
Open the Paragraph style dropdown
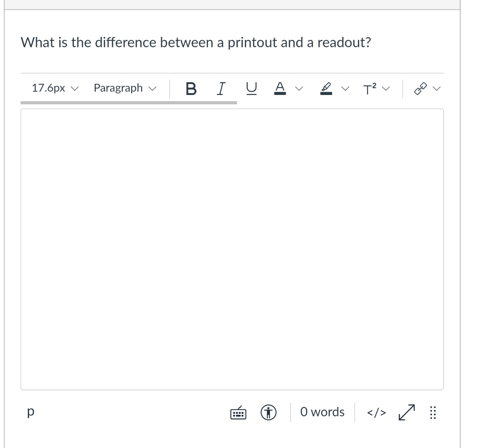tap(124, 88)
